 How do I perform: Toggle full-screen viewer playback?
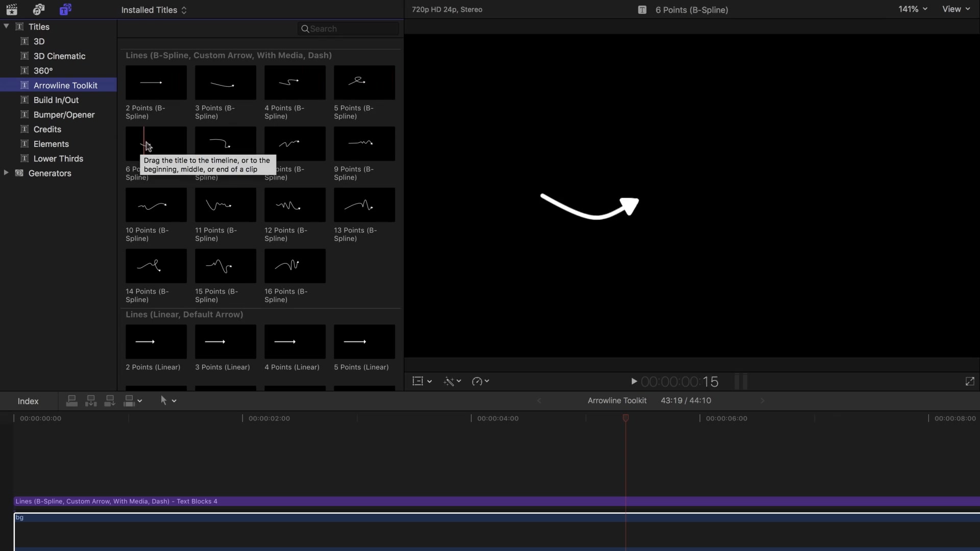point(970,381)
